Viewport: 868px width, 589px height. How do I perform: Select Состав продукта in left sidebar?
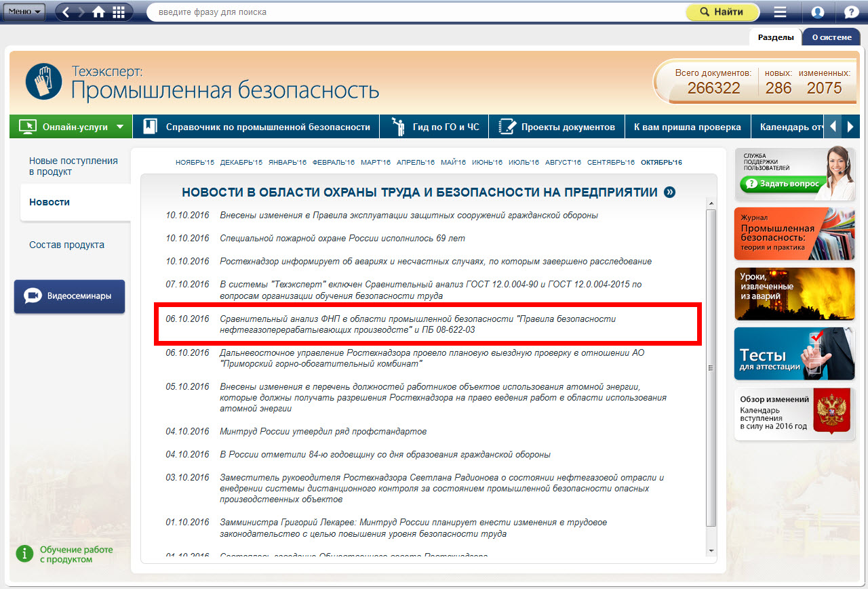(x=66, y=245)
